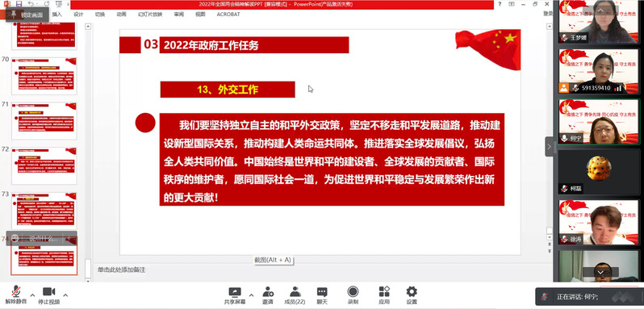Click the notes field 单击此处添加备注
The width and height of the screenshot is (644, 309).
pyautogui.click(x=122, y=269)
